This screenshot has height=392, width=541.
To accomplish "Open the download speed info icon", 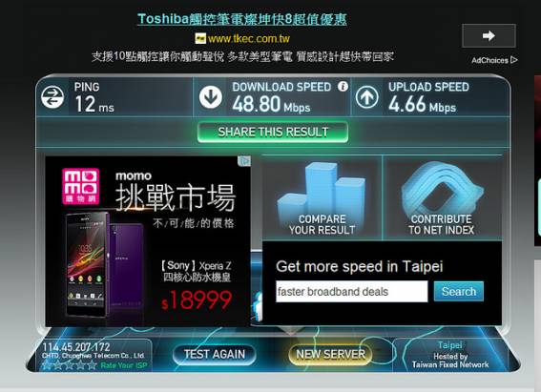I will [343, 86].
